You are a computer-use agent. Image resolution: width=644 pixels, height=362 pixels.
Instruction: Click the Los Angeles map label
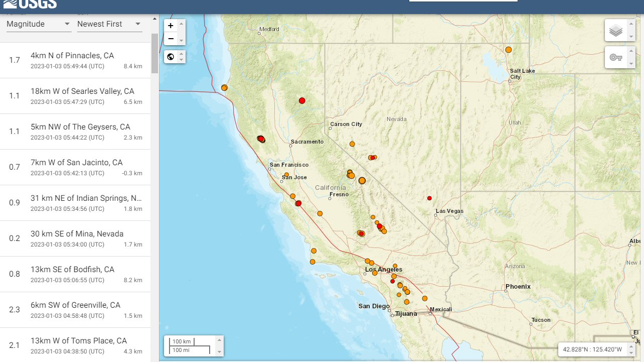pos(384,270)
